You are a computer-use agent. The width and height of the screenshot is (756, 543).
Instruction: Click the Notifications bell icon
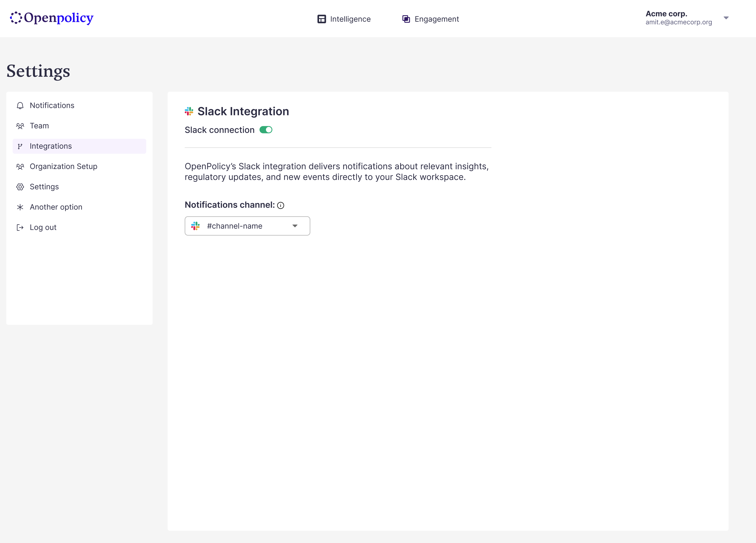(20, 106)
